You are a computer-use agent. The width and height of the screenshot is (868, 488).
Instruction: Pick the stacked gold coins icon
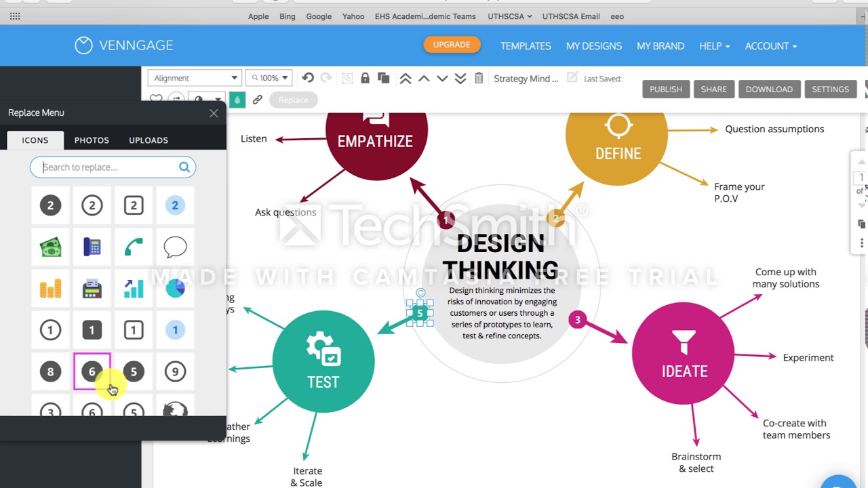(x=50, y=288)
